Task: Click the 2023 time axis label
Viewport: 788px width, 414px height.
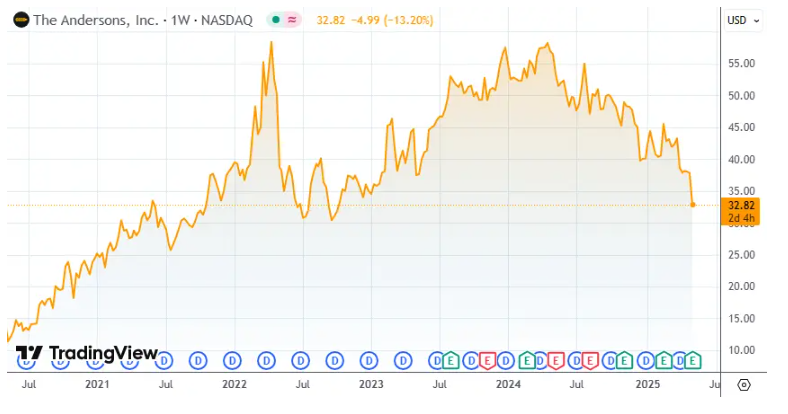Action: tap(371, 384)
